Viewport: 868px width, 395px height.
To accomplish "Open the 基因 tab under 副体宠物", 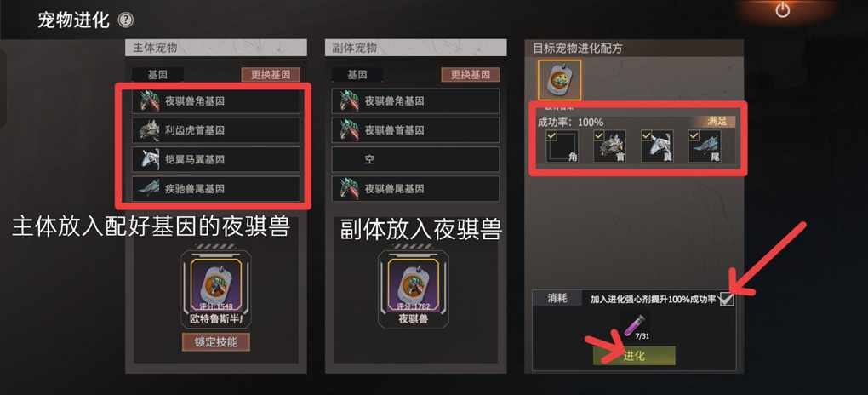I will [x=357, y=75].
